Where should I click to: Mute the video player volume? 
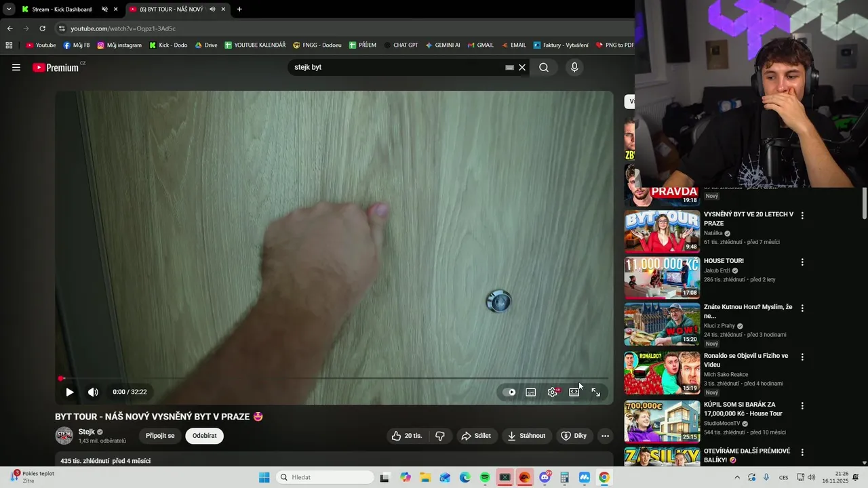point(93,392)
